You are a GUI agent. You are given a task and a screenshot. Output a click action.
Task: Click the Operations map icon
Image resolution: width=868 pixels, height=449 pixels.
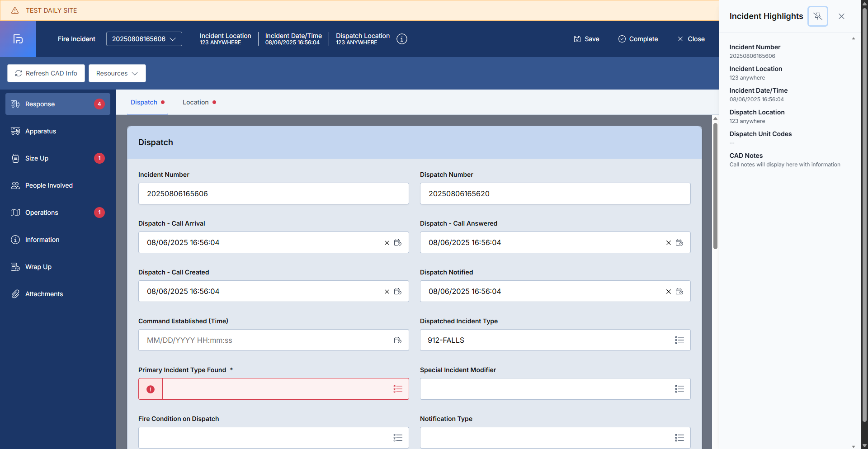15,213
